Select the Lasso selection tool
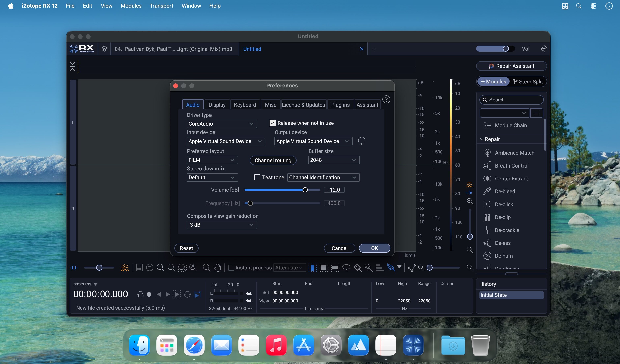 pyautogui.click(x=346, y=268)
